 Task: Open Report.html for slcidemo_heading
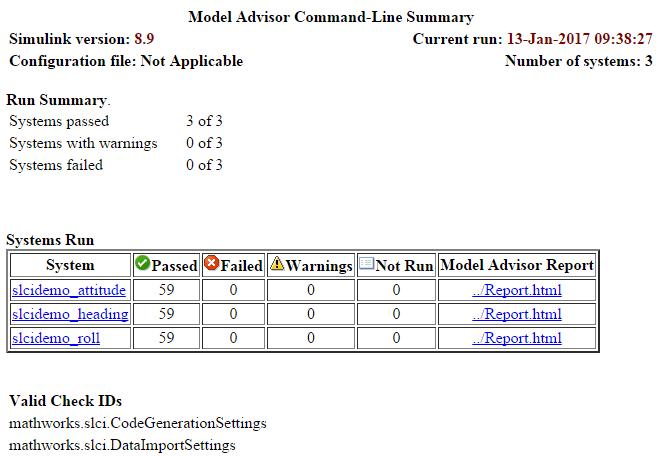click(517, 314)
